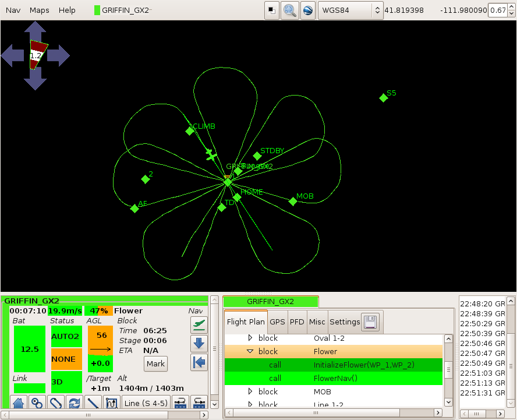Click the takeoff airplane button
517x420 pixels.
199,325
